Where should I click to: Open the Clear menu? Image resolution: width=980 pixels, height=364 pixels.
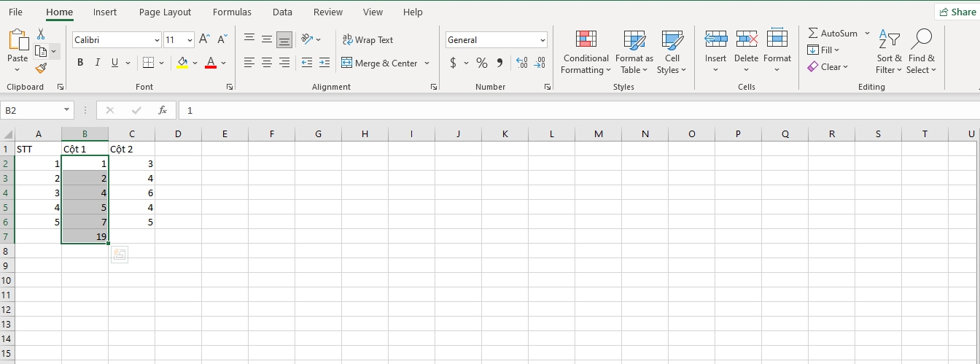pos(828,66)
